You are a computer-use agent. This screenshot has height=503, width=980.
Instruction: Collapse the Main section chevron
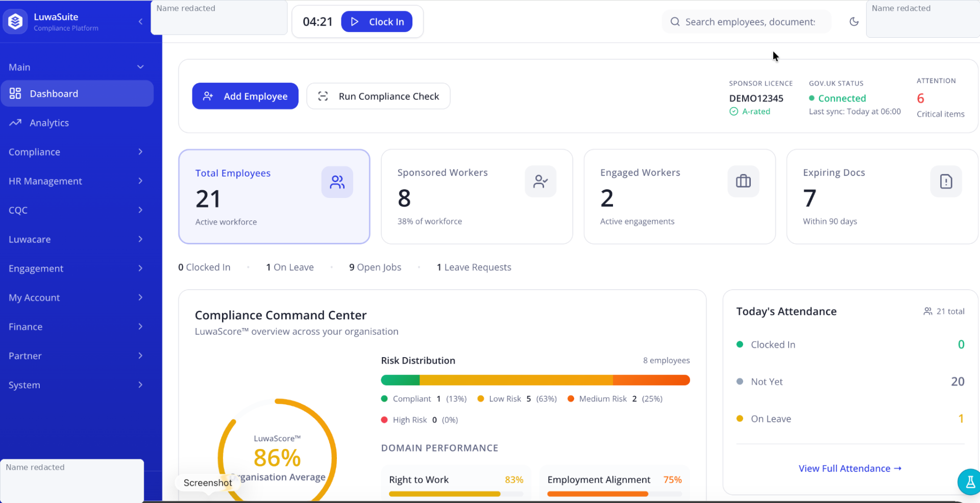coord(140,67)
